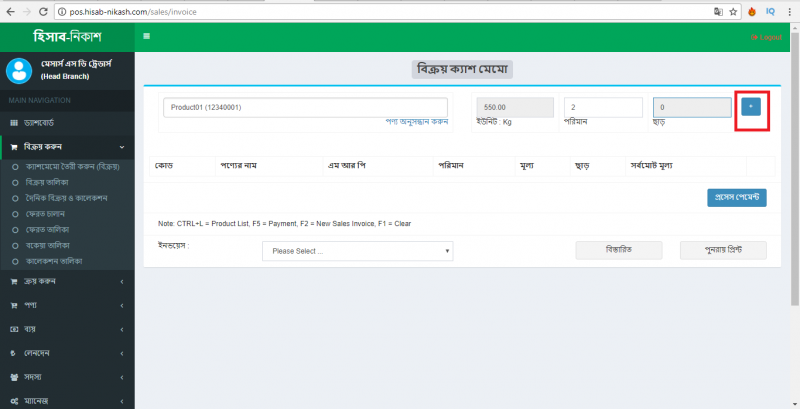Click the বিক্রয় ক্যাশ মেমো page title
The image size is (800, 409).
tap(462, 69)
